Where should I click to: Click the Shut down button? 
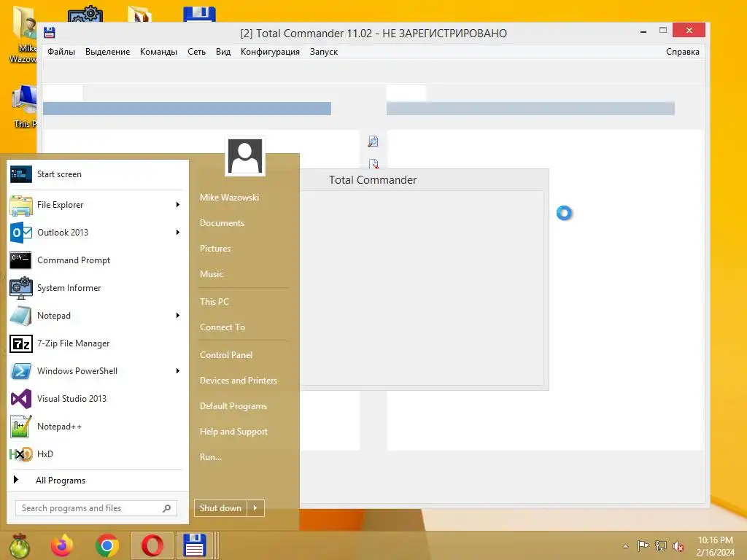pos(220,508)
